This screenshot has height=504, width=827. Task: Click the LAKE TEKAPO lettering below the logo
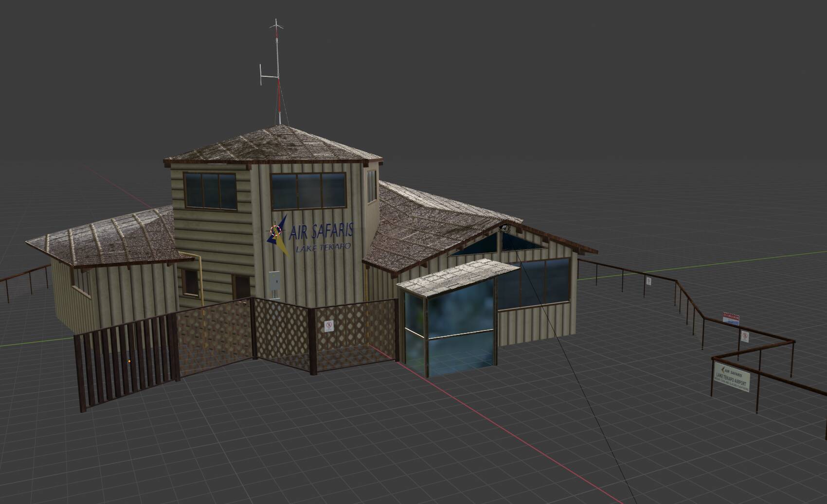coord(323,247)
